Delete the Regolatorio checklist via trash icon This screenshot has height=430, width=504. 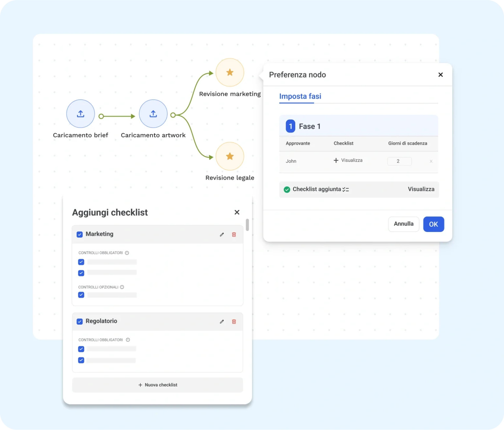click(234, 321)
